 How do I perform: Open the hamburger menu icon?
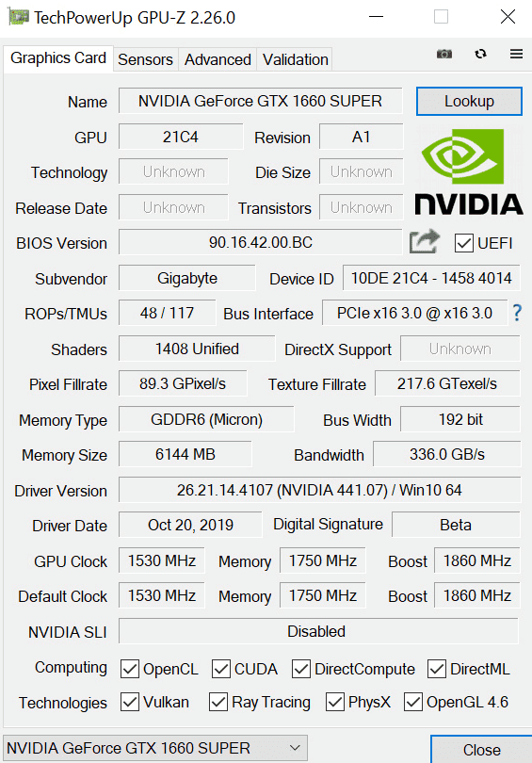[x=516, y=54]
